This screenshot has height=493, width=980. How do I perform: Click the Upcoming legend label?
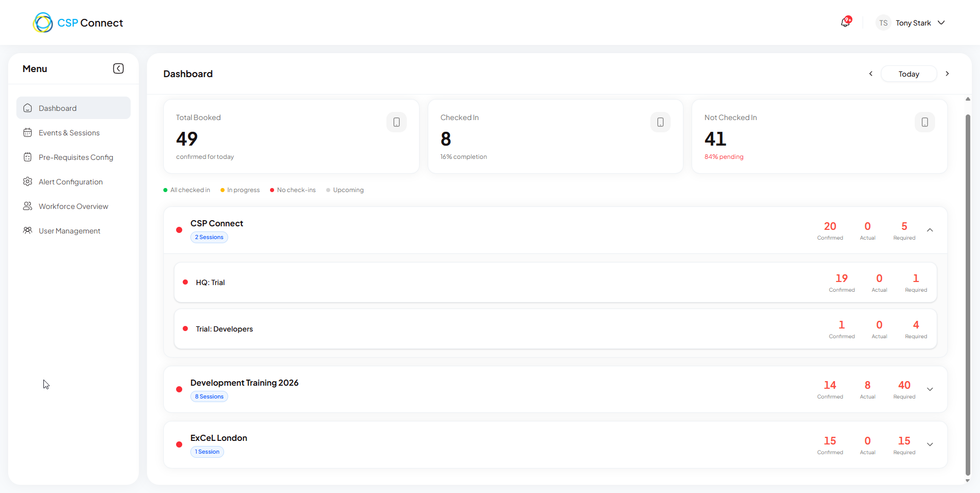pos(349,190)
